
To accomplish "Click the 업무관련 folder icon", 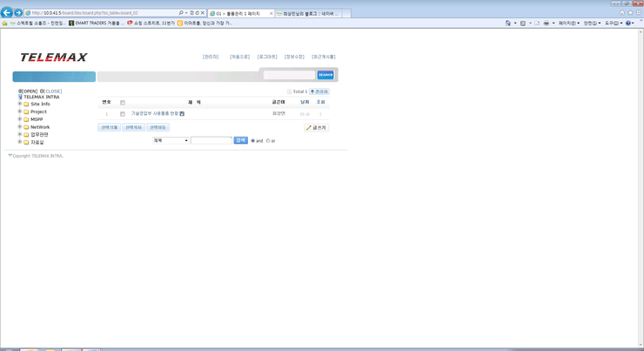I will point(26,135).
